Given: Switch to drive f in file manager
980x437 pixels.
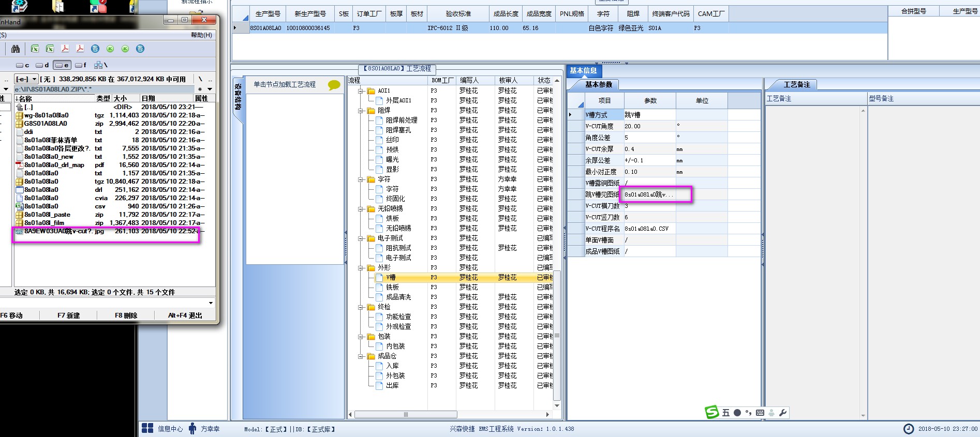Looking at the screenshot, I should pos(81,65).
